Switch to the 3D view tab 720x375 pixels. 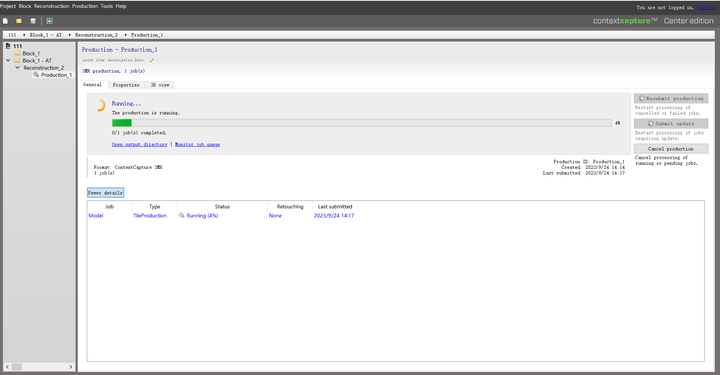160,85
